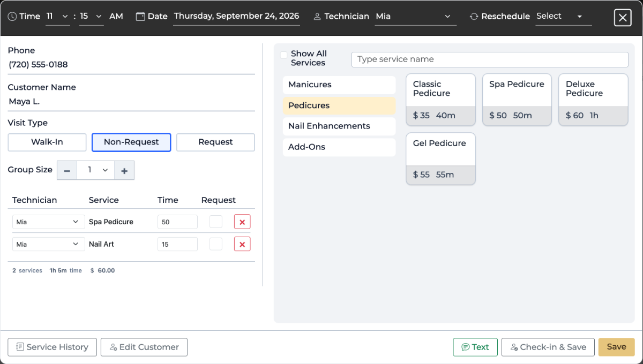Select the Nail Enhancements category
643x364 pixels.
coord(339,126)
